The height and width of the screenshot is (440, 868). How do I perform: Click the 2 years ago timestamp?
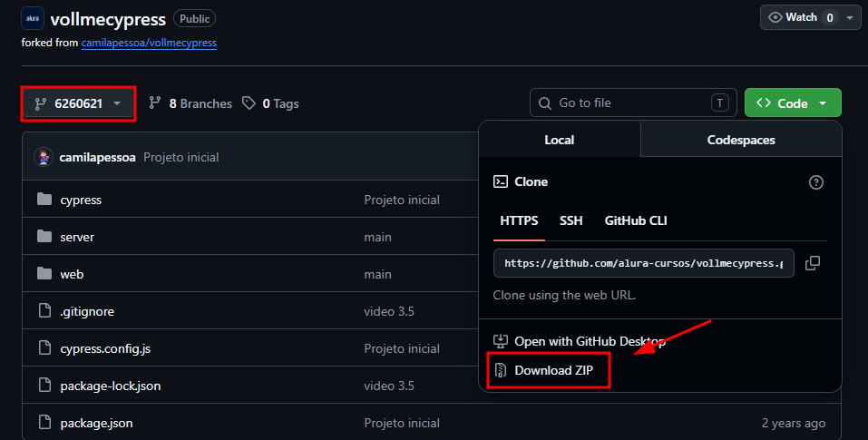(x=794, y=424)
